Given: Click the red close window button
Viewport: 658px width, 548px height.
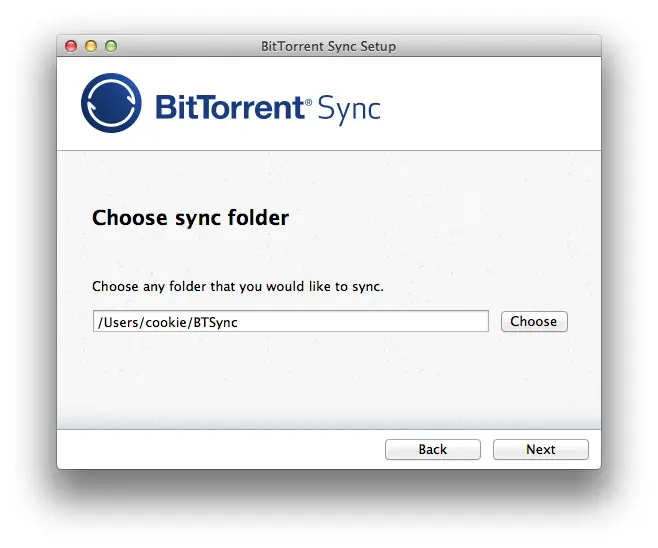Looking at the screenshot, I should (x=71, y=46).
